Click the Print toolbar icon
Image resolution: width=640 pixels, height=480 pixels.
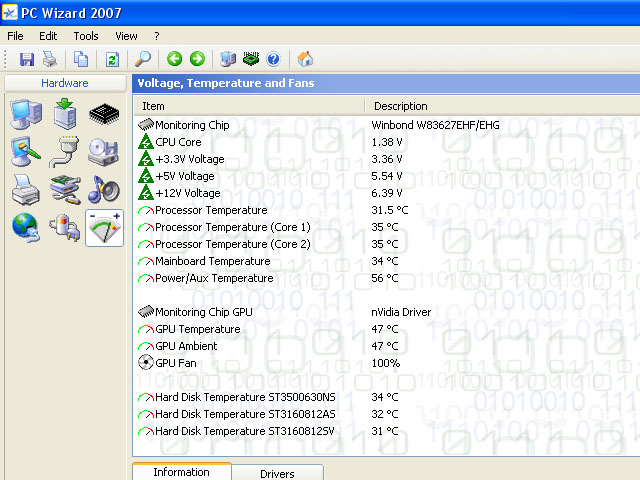(50, 60)
